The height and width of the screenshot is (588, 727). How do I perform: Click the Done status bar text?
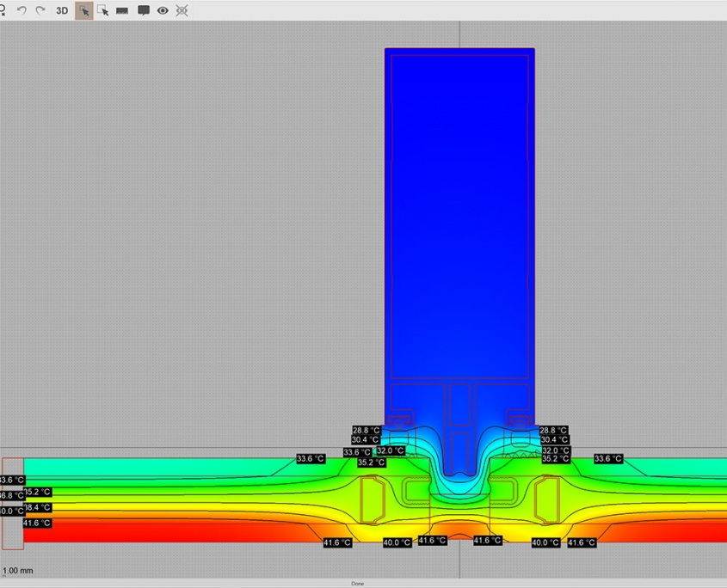coord(357,583)
